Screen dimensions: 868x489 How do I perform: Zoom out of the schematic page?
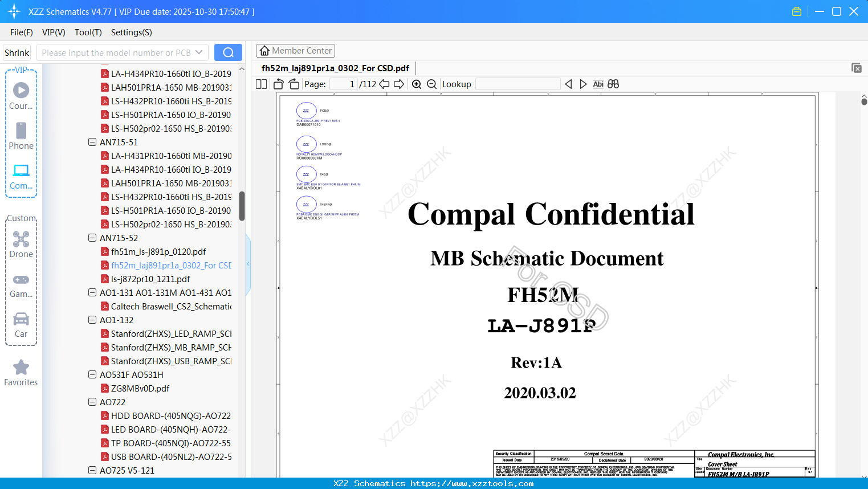tap(431, 84)
